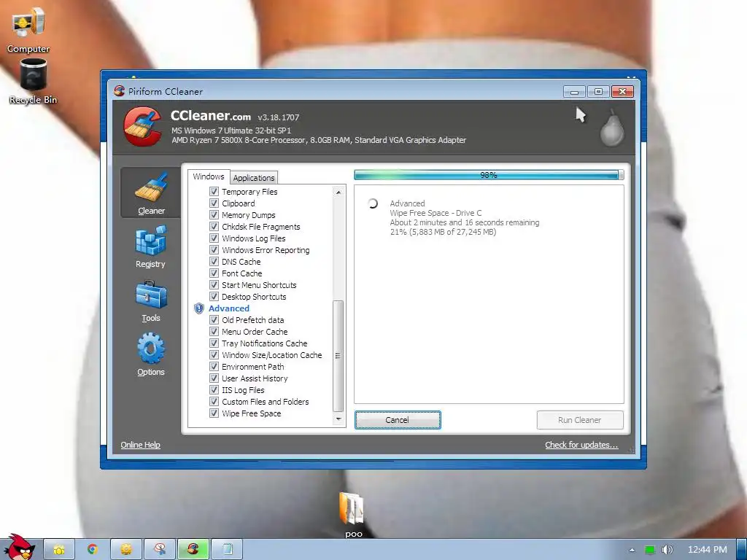This screenshot has width=747, height=560.
Task: Click the CCleaner logo in header
Action: pos(142,126)
